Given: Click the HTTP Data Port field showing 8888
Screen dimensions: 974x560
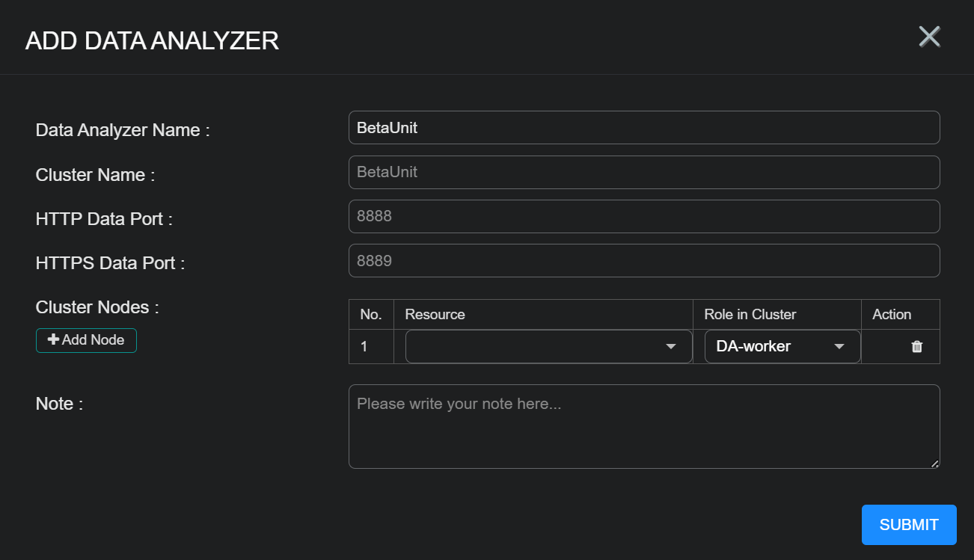Looking at the screenshot, I should tap(643, 217).
